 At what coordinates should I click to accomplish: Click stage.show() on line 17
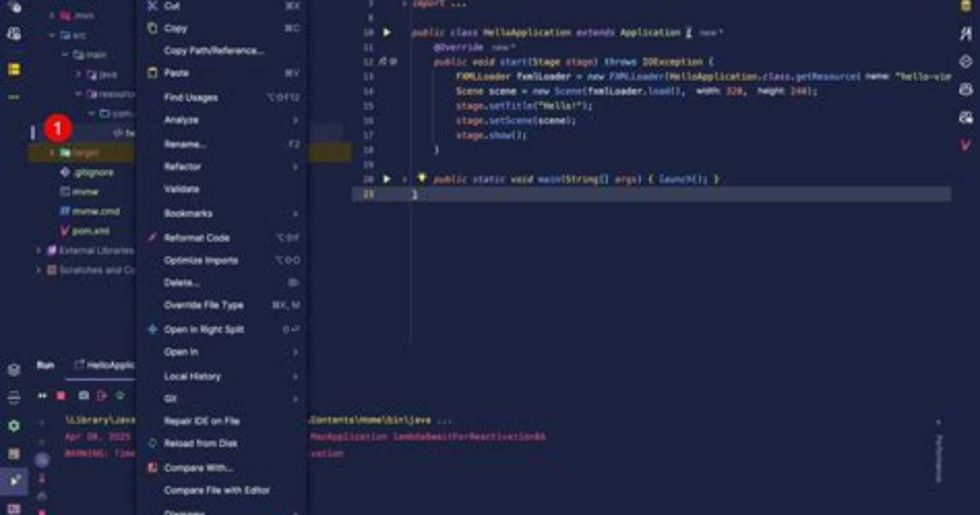point(492,135)
